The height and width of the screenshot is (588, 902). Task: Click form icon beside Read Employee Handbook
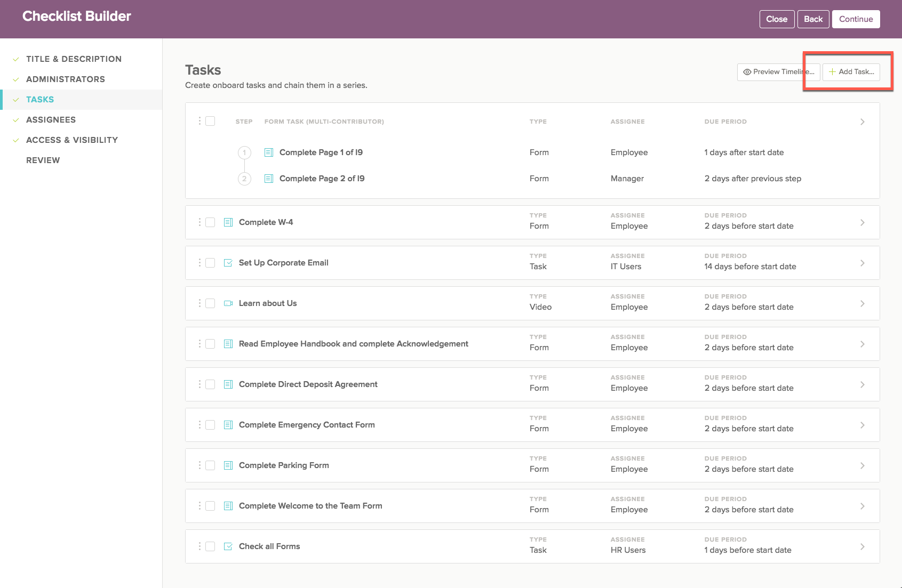[228, 344]
